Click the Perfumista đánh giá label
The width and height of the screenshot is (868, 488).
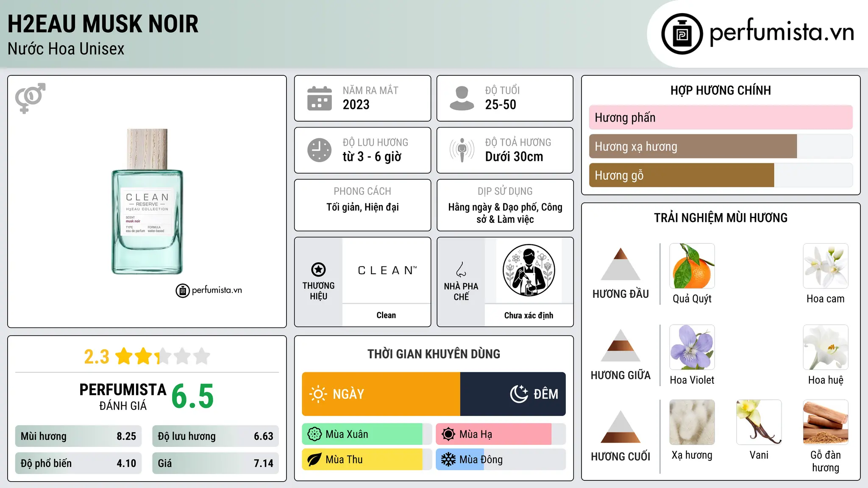click(123, 396)
